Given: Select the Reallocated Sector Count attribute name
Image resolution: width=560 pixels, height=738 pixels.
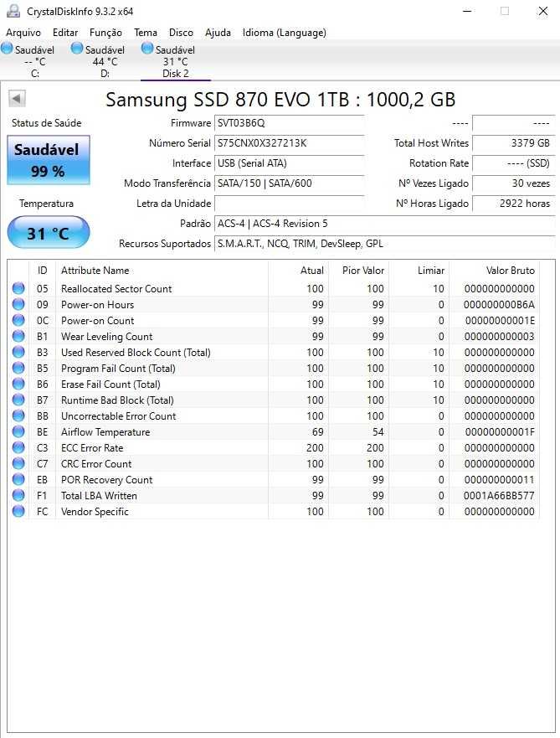Looking at the screenshot, I should click(x=116, y=288).
